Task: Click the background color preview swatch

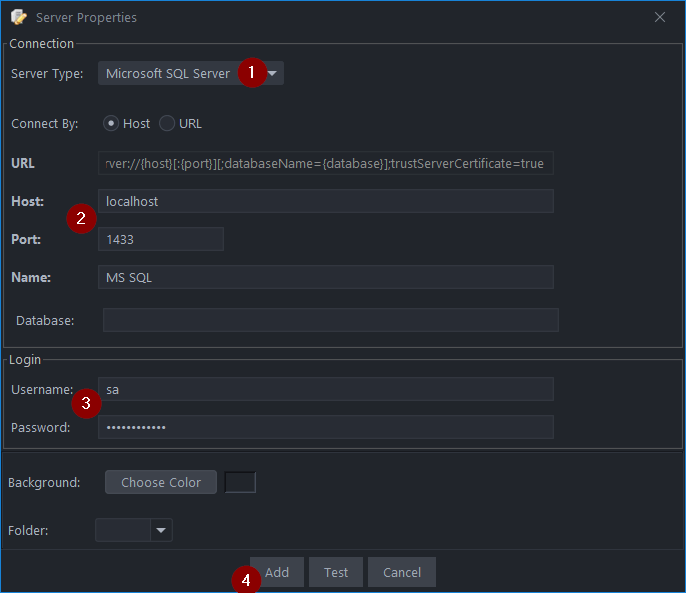Action: click(240, 482)
